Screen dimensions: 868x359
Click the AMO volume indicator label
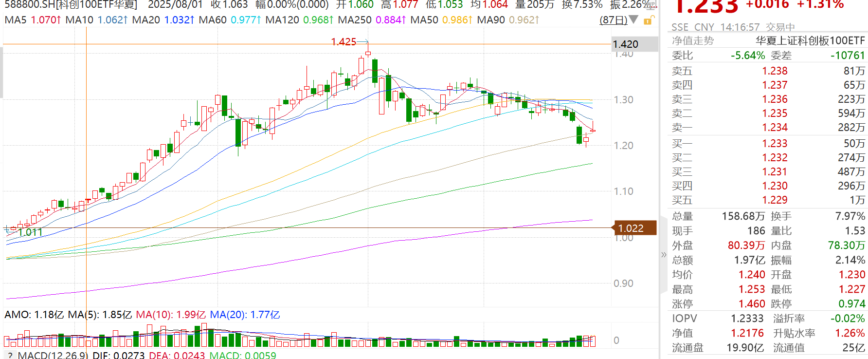pyautogui.click(x=18, y=315)
